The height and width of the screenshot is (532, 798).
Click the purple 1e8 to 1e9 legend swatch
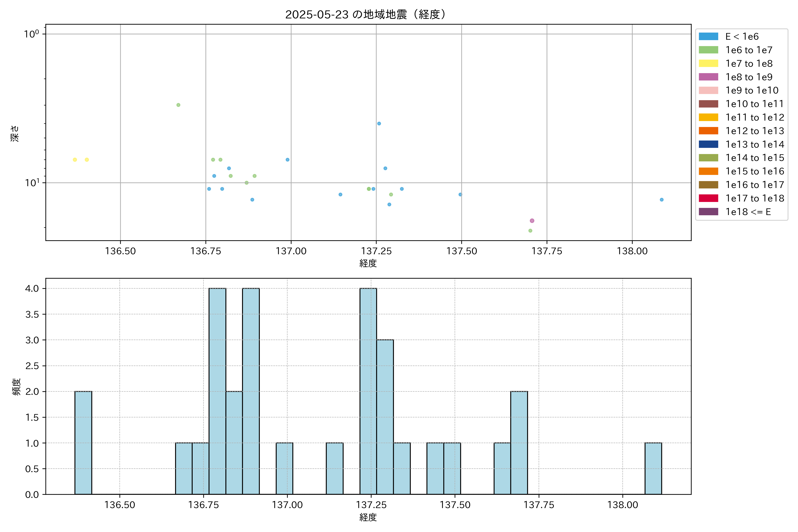tap(708, 77)
